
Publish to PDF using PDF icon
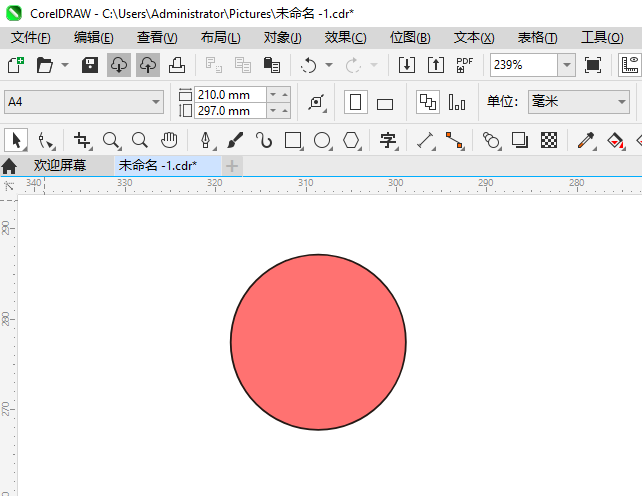pos(464,65)
